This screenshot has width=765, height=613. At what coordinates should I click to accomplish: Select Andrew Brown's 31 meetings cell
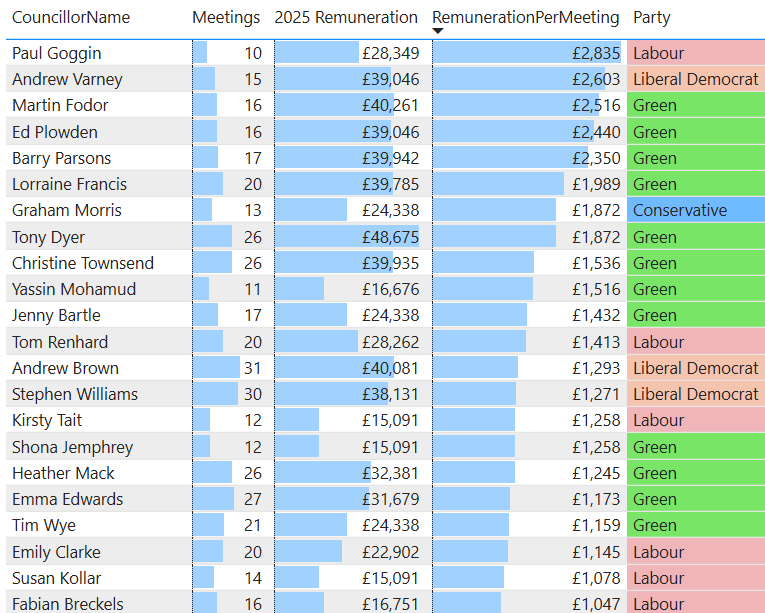click(x=250, y=368)
